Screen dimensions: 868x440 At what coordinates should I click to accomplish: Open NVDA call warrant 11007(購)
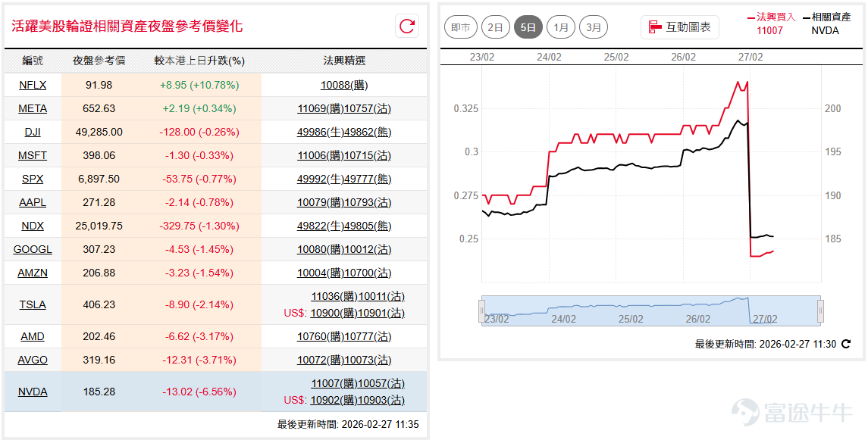[334, 384]
